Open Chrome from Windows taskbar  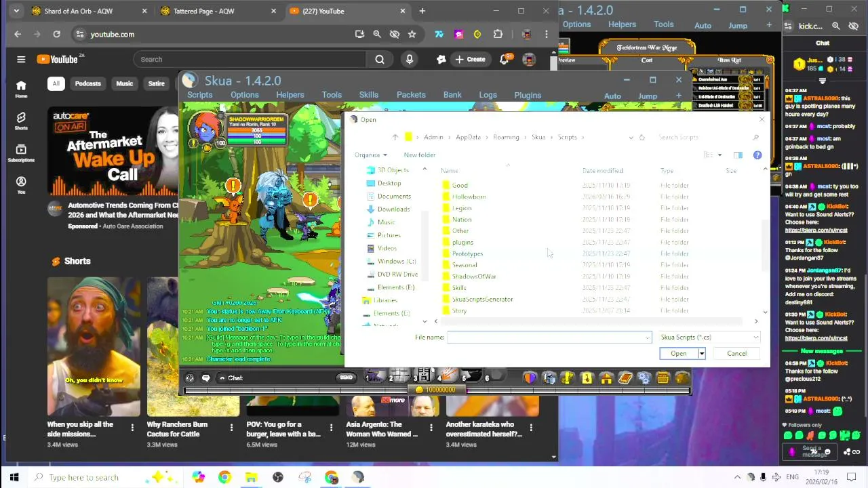click(x=224, y=477)
